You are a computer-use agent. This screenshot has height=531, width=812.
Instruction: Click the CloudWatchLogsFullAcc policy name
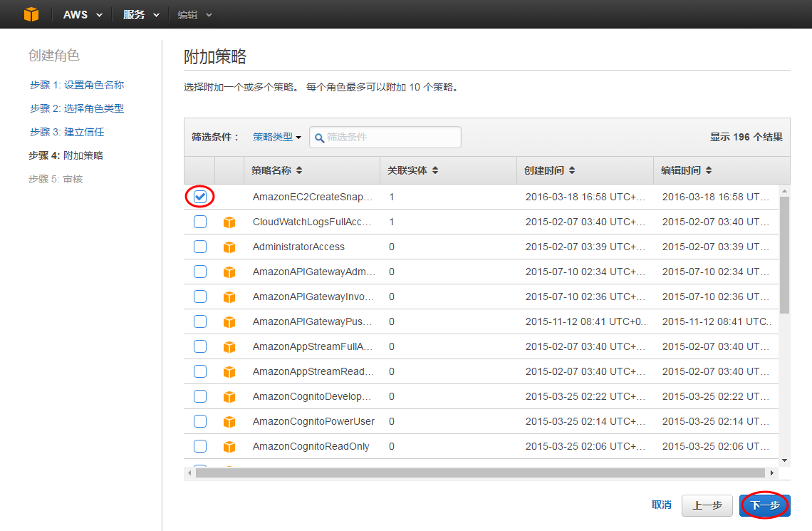click(312, 222)
